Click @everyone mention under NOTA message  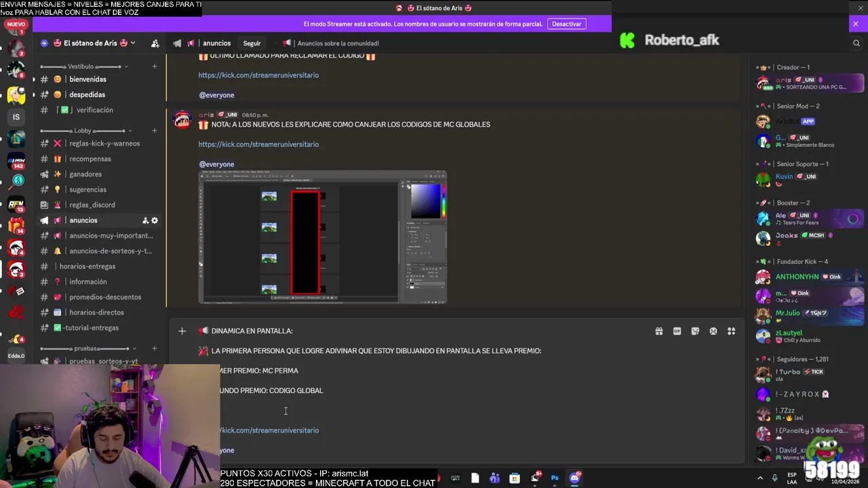tap(216, 164)
